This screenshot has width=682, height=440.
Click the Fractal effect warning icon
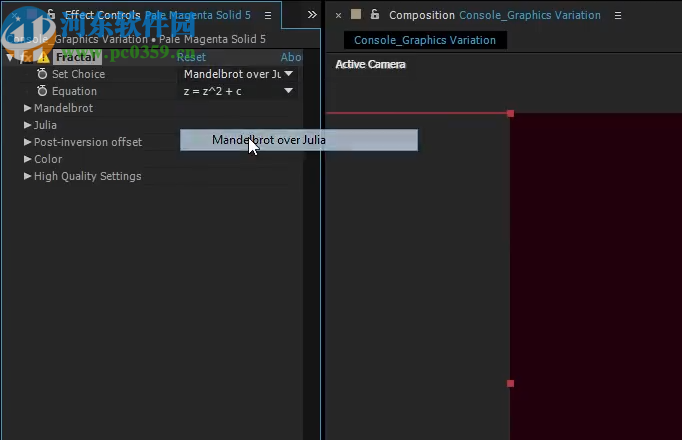(43, 57)
